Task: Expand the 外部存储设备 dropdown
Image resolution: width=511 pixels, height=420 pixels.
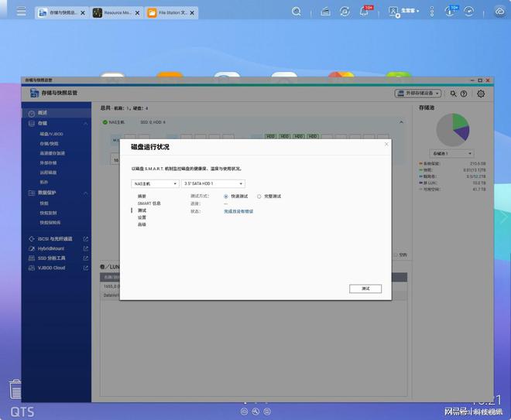Action: [x=417, y=94]
